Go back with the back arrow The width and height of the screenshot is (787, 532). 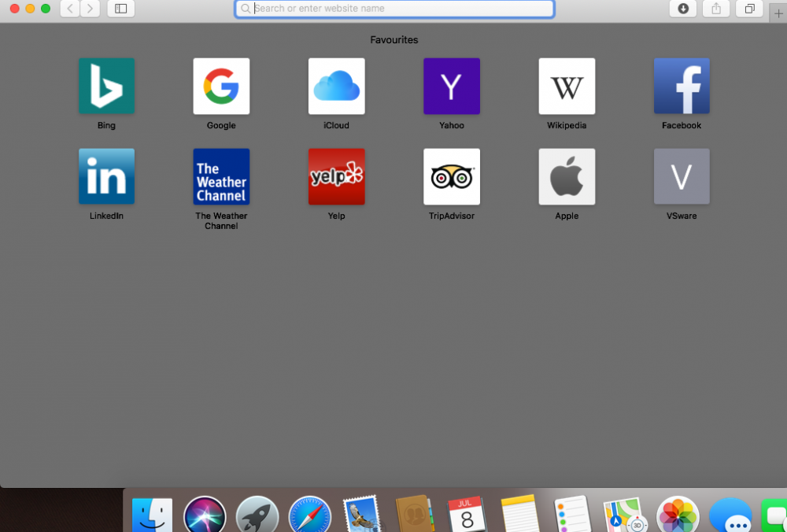[x=70, y=9]
